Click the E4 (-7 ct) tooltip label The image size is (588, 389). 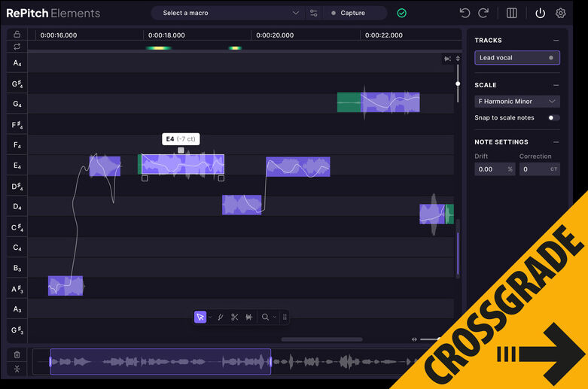181,139
